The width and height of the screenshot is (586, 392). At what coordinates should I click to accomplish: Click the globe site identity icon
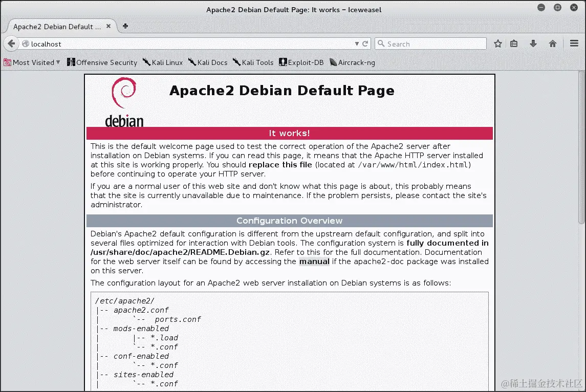tap(26, 43)
